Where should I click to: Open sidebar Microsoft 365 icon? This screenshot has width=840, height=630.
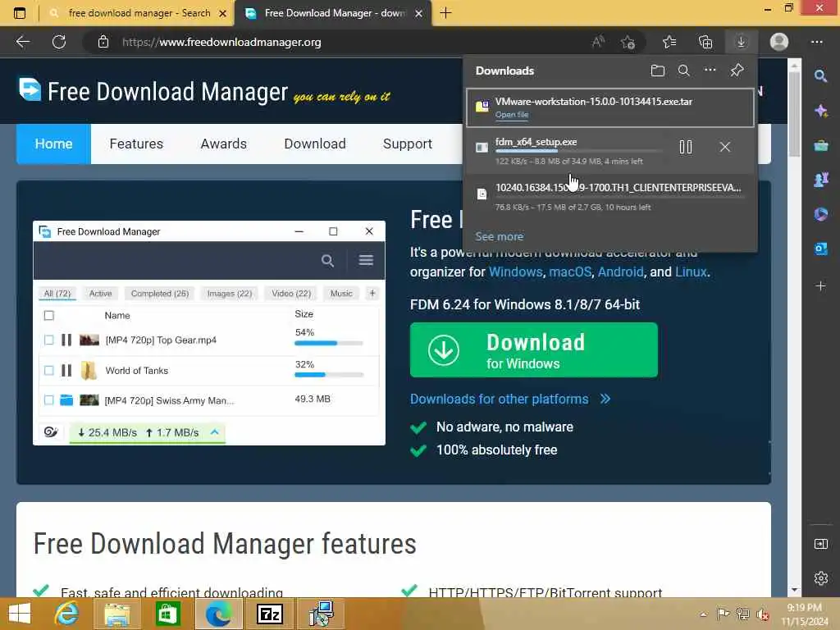(x=820, y=214)
